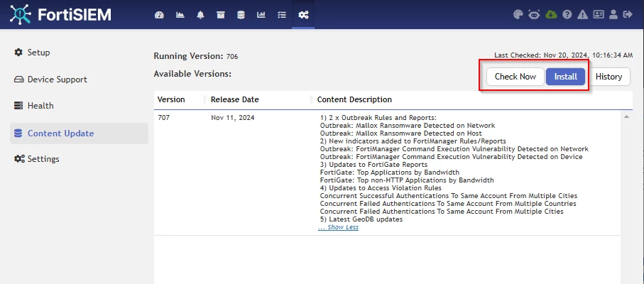Click 'Concurrent Failed Authentications ... Multiple Countries' line
Image resolution: width=644 pixels, height=284 pixels.
(448, 204)
